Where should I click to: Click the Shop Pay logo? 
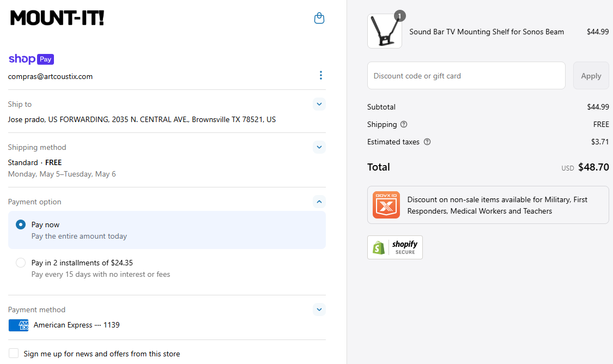(31, 59)
